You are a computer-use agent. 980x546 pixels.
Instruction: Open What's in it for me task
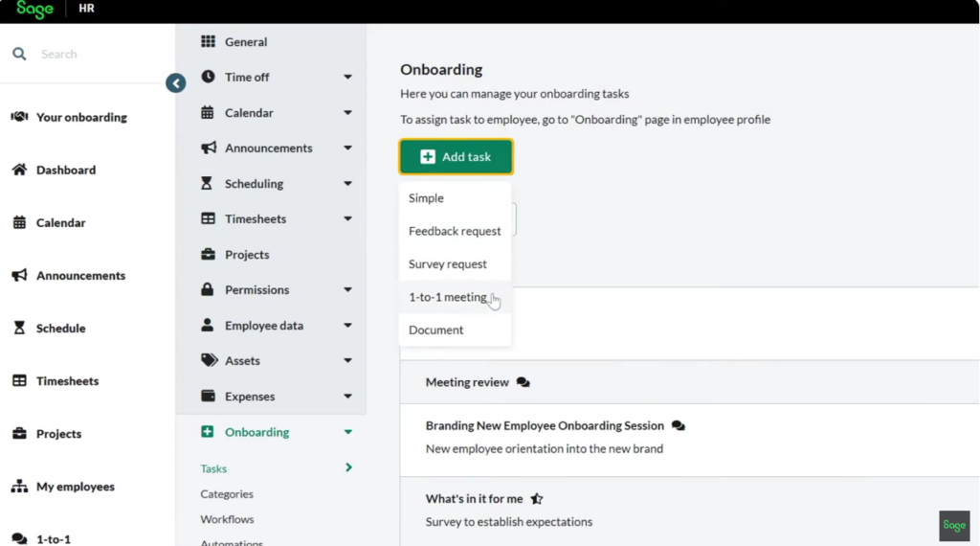click(474, 498)
